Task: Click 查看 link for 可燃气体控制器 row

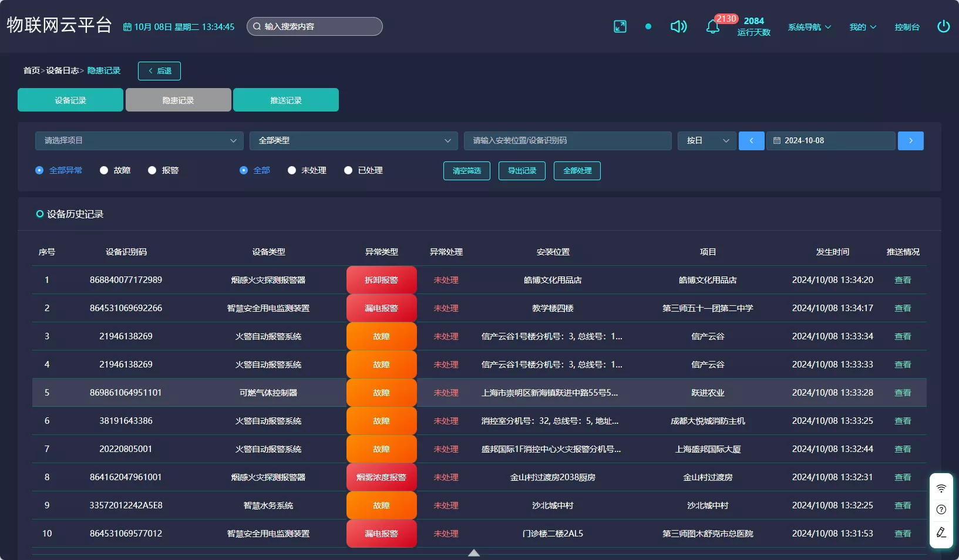Action: tap(903, 393)
